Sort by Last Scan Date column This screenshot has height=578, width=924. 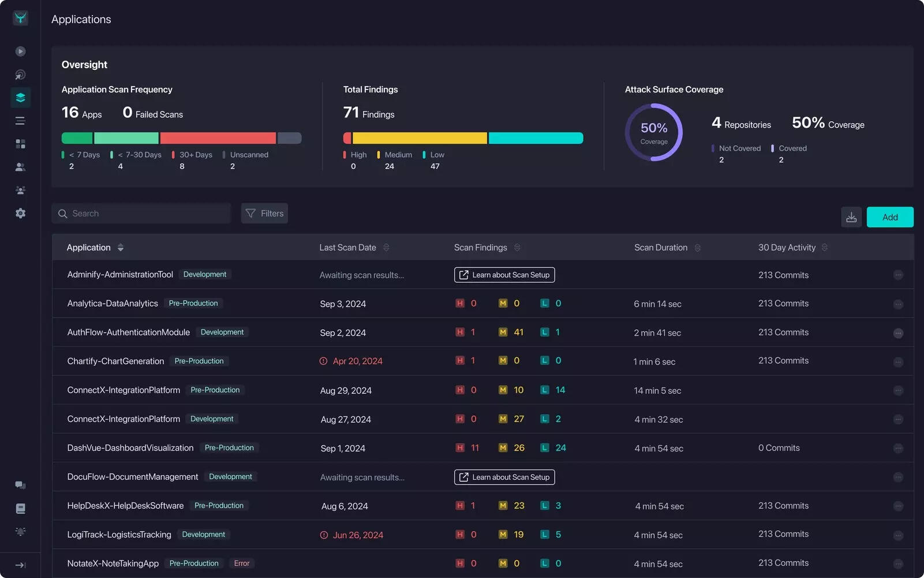click(x=386, y=248)
